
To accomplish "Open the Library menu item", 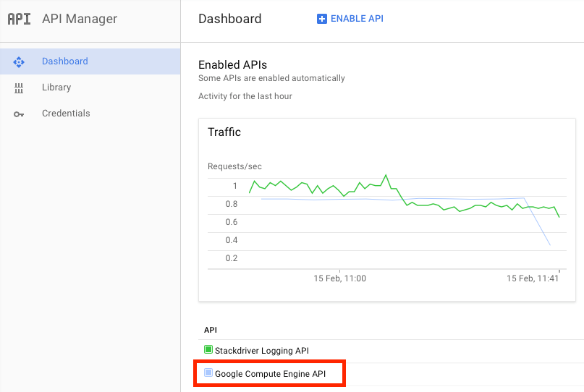I will coord(90,88).
